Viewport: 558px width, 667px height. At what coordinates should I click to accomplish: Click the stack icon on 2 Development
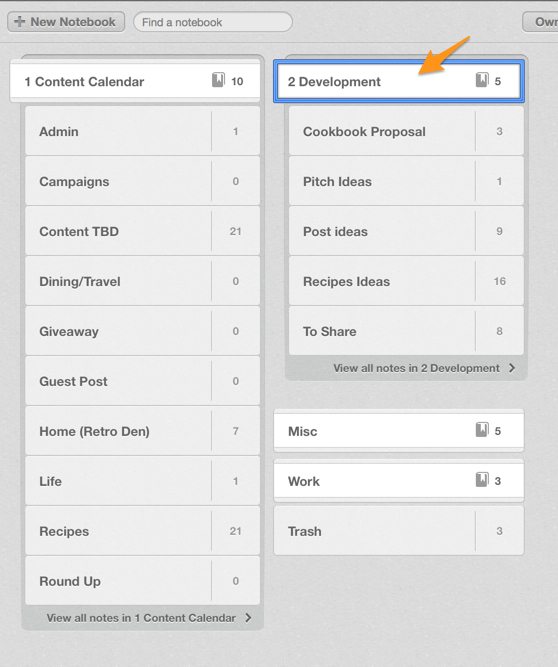click(x=482, y=80)
